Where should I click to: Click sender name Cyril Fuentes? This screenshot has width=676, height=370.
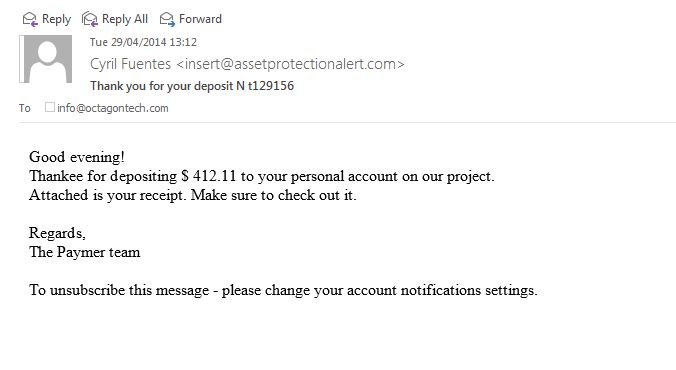pos(130,64)
